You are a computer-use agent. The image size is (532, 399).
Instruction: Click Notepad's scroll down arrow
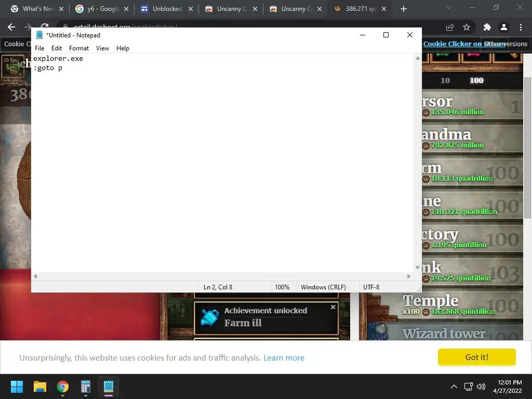tap(417, 268)
